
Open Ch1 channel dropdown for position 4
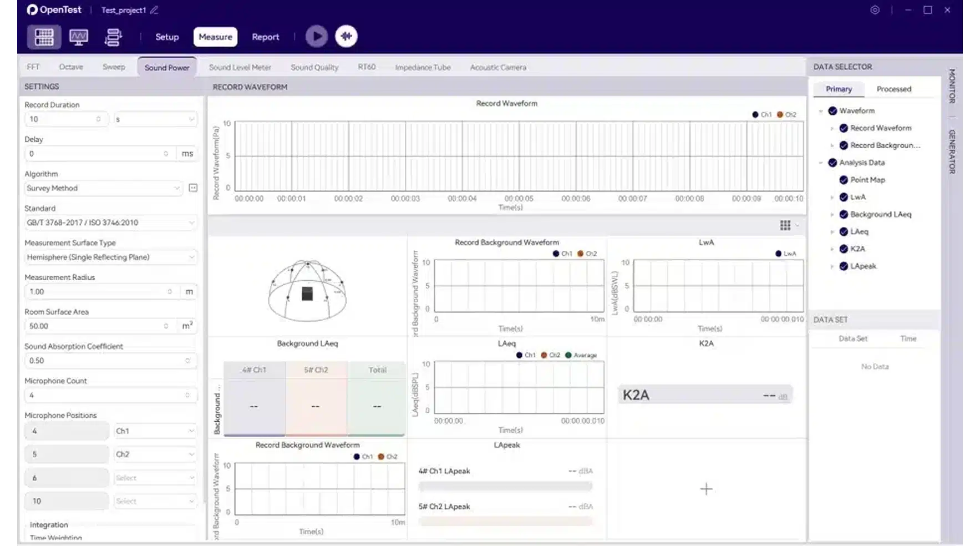point(155,431)
